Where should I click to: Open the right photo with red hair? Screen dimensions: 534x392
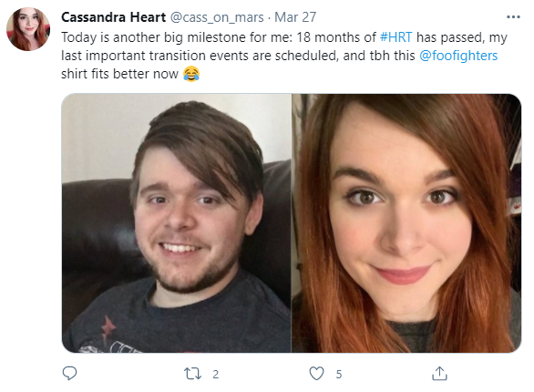click(406, 223)
